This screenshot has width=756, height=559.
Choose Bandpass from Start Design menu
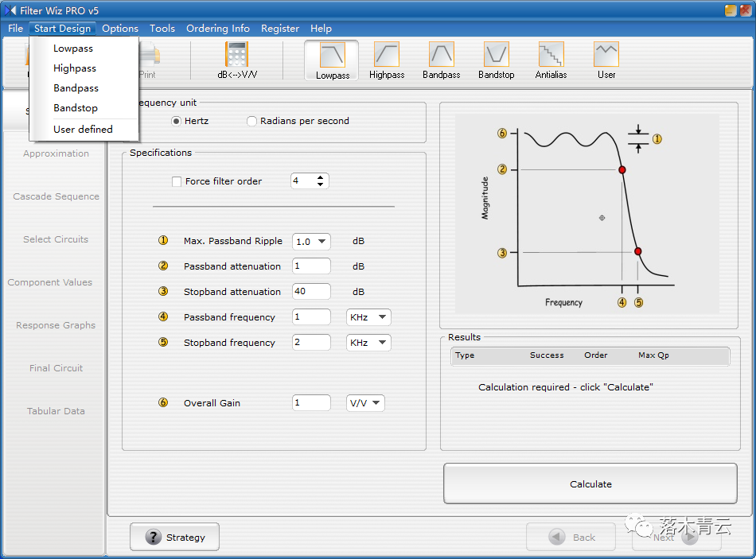click(x=76, y=88)
